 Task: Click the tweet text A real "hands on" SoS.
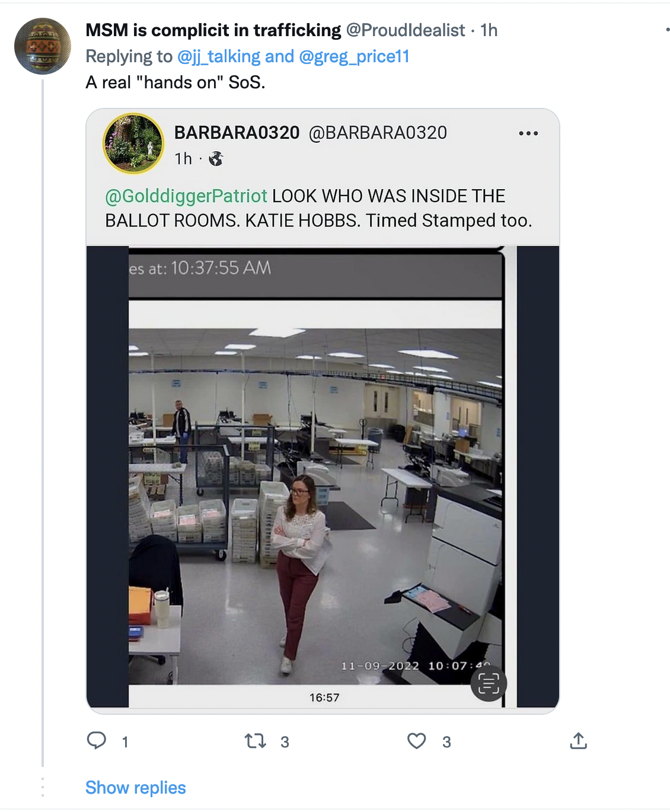tap(176, 82)
